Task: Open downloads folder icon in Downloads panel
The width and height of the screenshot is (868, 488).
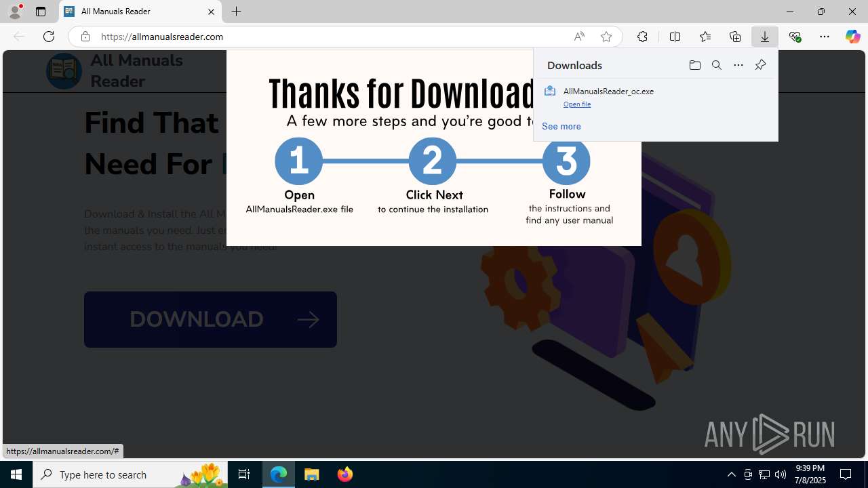Action: 694,65
